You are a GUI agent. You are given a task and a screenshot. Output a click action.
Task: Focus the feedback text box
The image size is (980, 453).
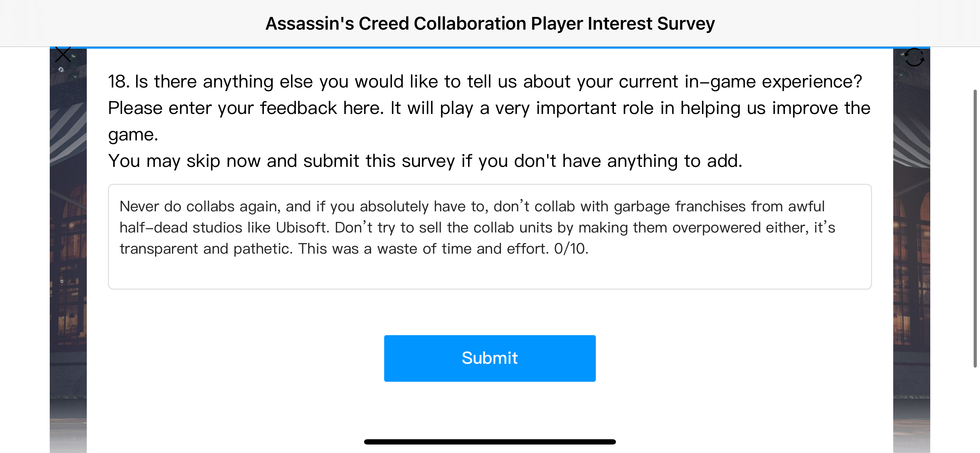[x=490, y=237]
